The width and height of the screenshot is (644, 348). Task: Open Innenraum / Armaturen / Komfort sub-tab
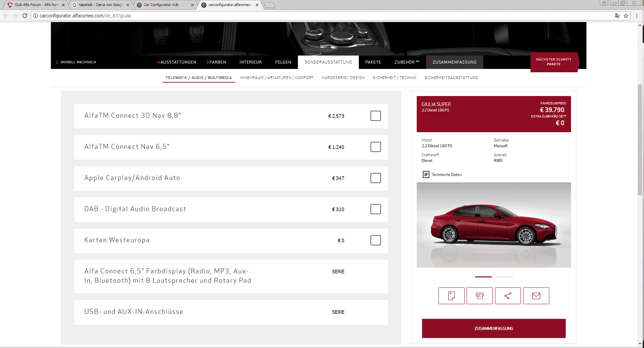(277, 78)
